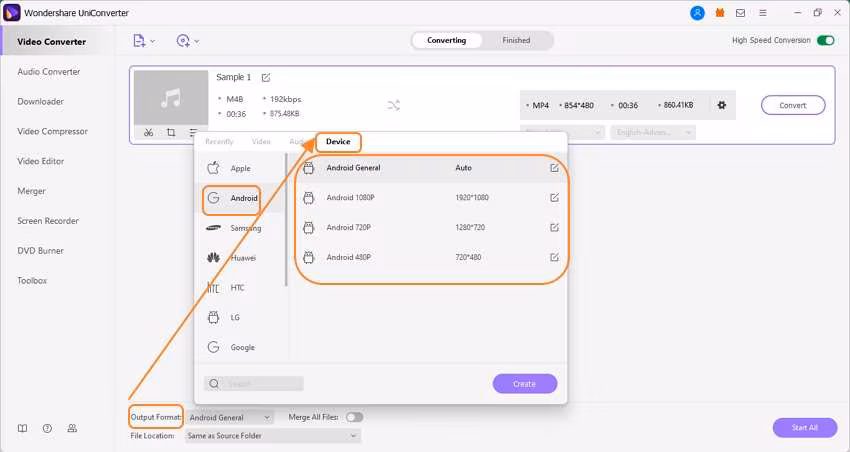
Task: Choose Android General Auto preset
Action: pyautogui.click(x=430, y=168)
